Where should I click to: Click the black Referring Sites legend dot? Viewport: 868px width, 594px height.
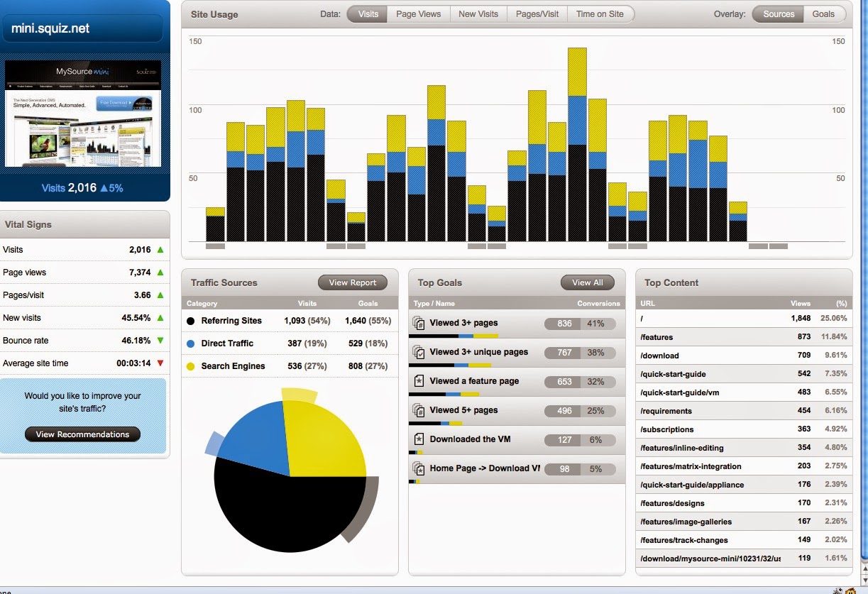pos(190,321)
